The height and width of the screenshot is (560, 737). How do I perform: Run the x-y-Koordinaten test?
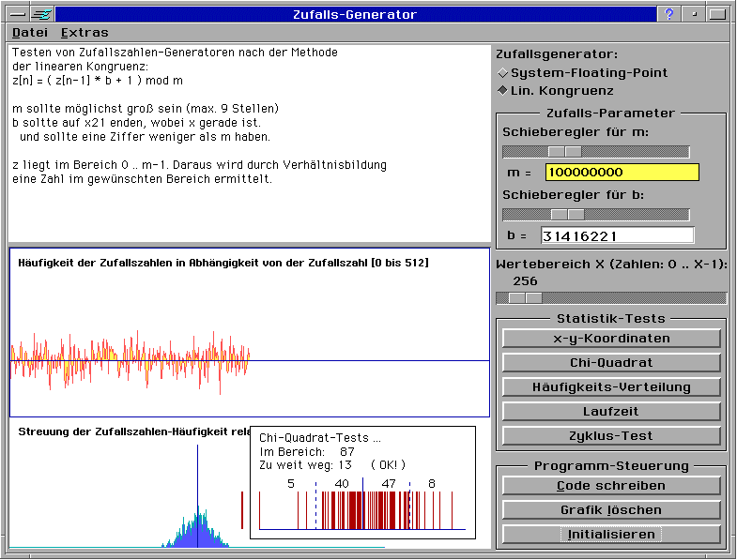pyautogui.click(x=611, y=339)
